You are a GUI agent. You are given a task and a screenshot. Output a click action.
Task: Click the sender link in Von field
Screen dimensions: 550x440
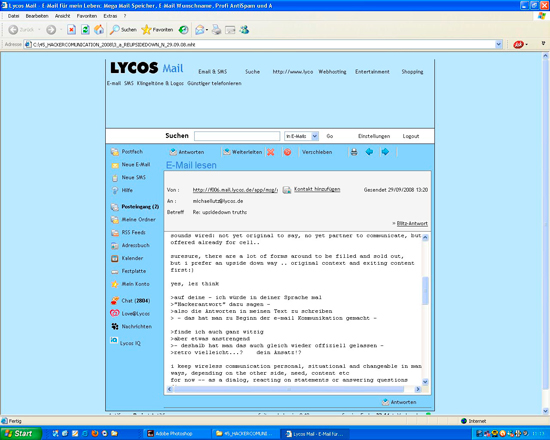(x=235, y=190)
